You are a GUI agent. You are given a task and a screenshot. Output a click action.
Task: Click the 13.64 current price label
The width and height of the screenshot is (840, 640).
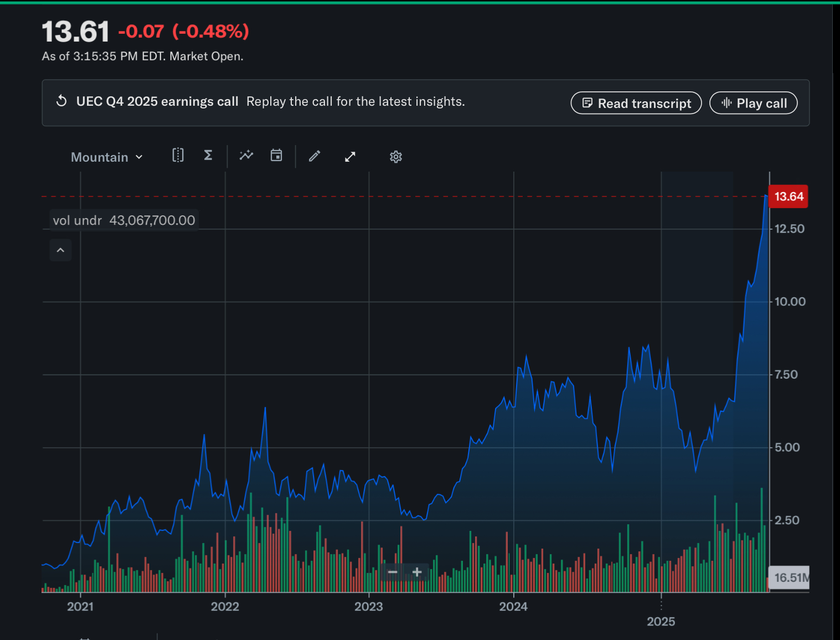tap(789, 197)
